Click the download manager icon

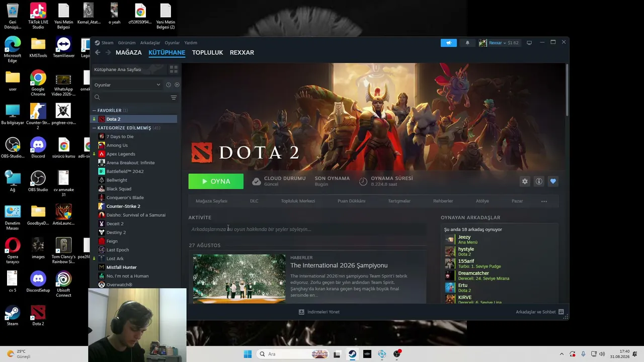tap(301, 312)
